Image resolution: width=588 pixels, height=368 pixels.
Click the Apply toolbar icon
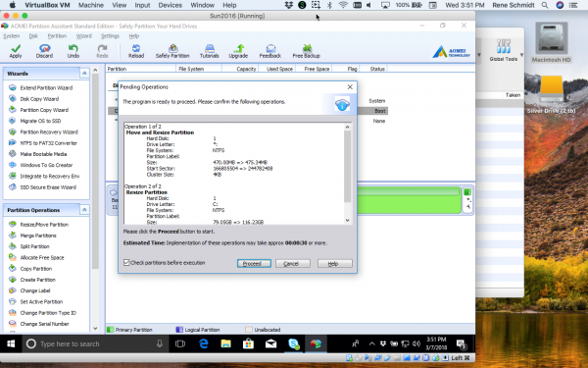tap(16, 51)
